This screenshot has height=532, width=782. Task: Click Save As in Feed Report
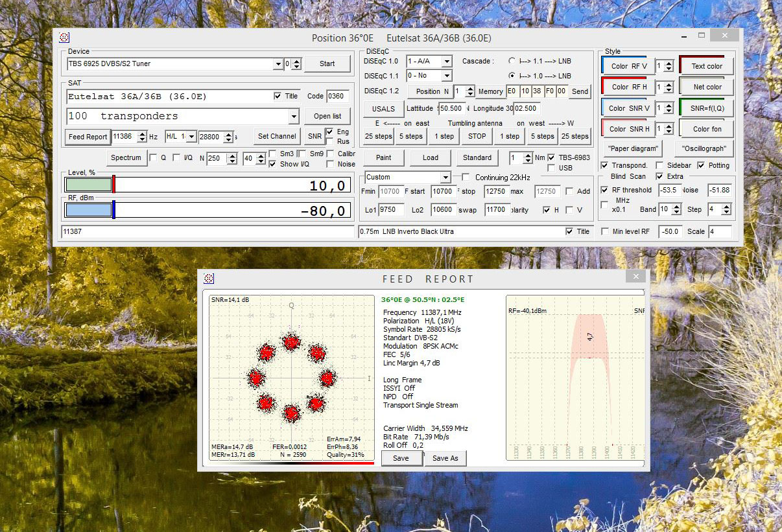(445, 458)
